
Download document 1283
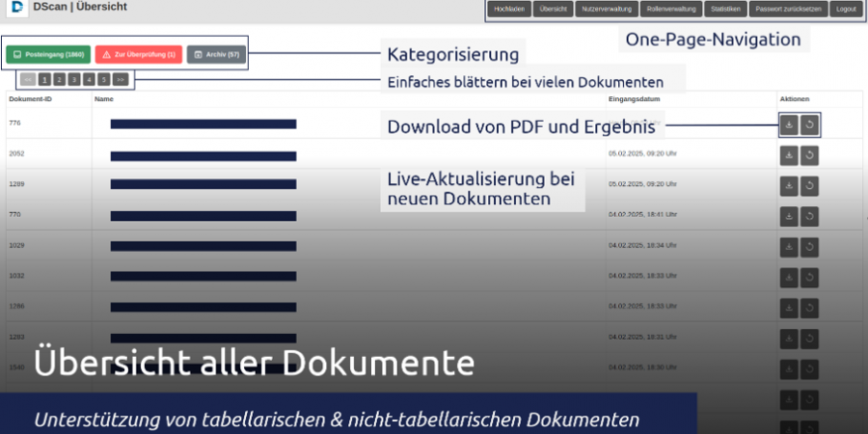pos(789,339)
